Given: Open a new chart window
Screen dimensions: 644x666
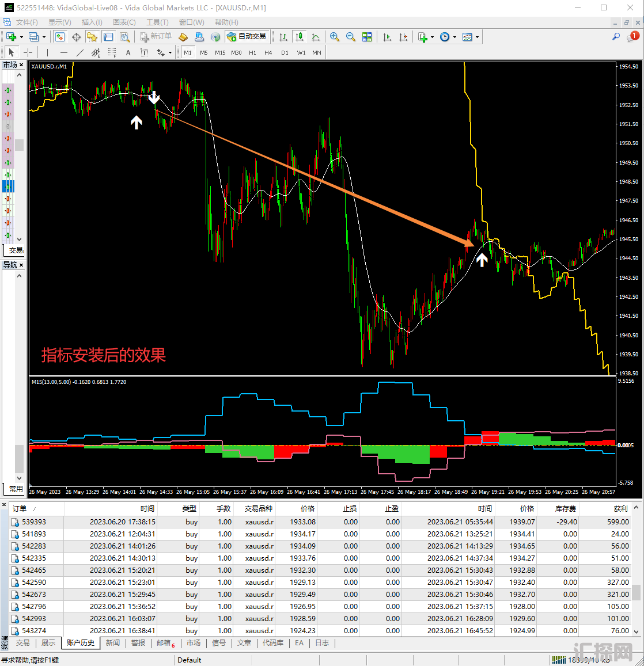Looking at the screenshot, I should [11, 37].
